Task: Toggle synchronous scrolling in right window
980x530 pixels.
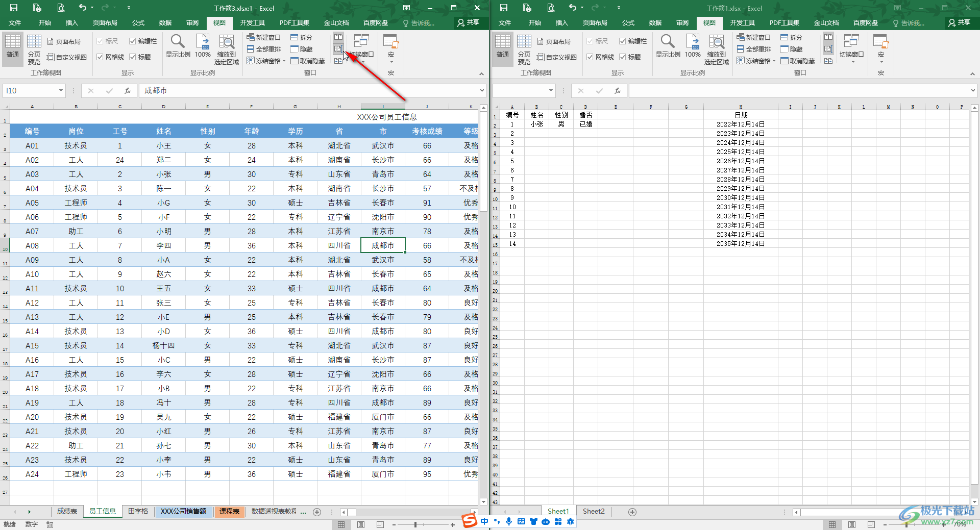Action: [828, 49]
